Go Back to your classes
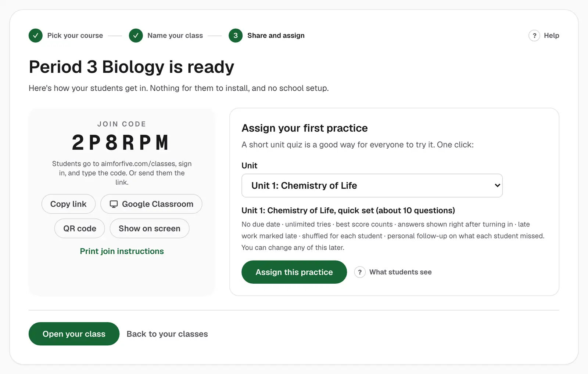 pos(167,334)
